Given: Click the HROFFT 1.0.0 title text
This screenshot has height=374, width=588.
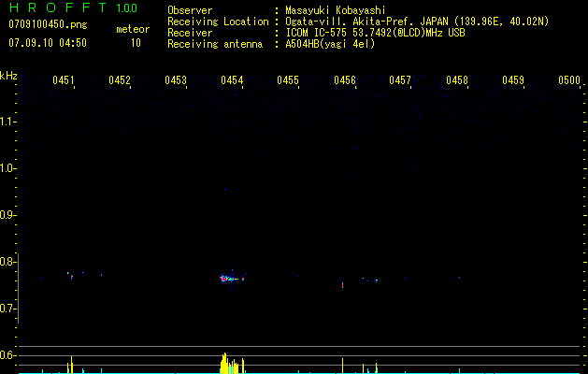Looking at the screenshot, I should coord(73,7).
